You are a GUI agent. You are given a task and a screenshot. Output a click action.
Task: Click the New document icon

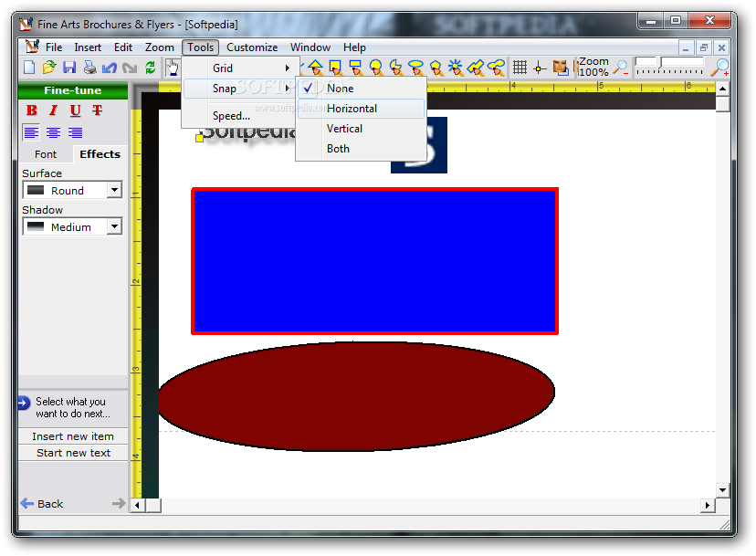click(29, 68)
